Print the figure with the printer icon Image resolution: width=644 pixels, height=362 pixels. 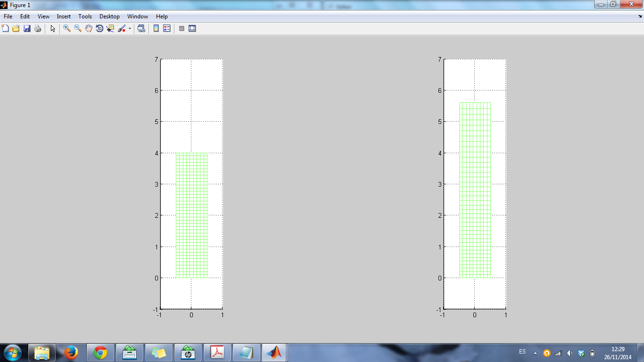tap(38, 29)
